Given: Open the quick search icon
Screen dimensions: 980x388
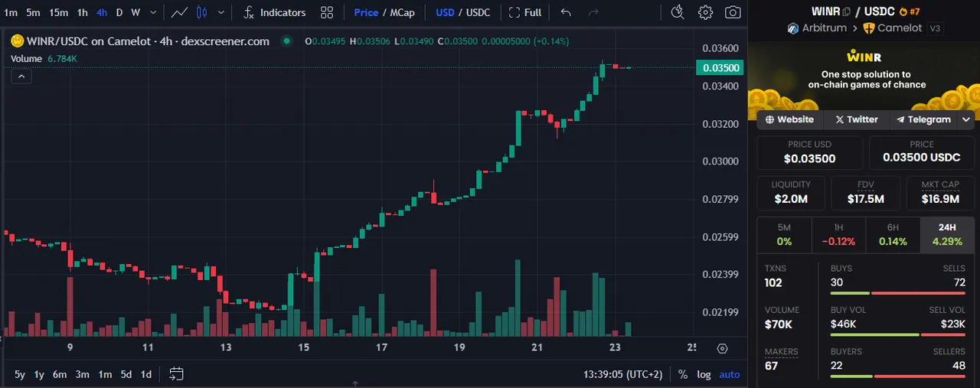Looking at the screenshot, I should 677,12.
